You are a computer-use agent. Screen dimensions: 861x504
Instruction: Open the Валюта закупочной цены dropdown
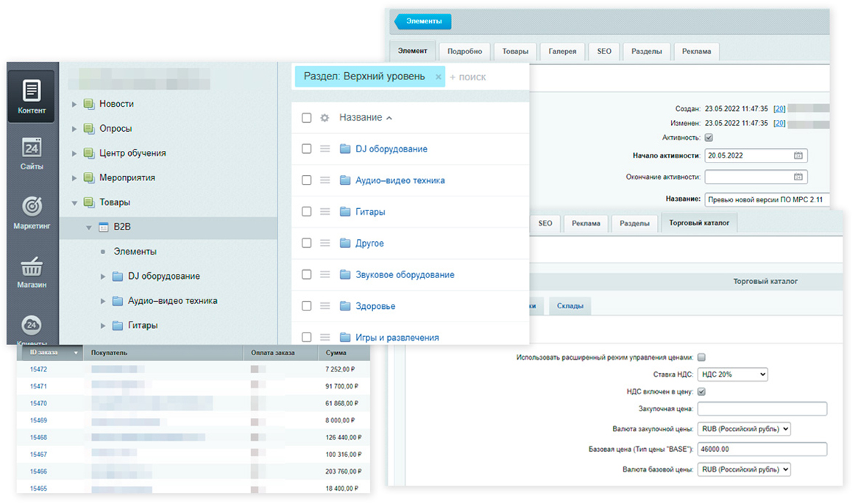pyautogui.click(x=743, y=428)
